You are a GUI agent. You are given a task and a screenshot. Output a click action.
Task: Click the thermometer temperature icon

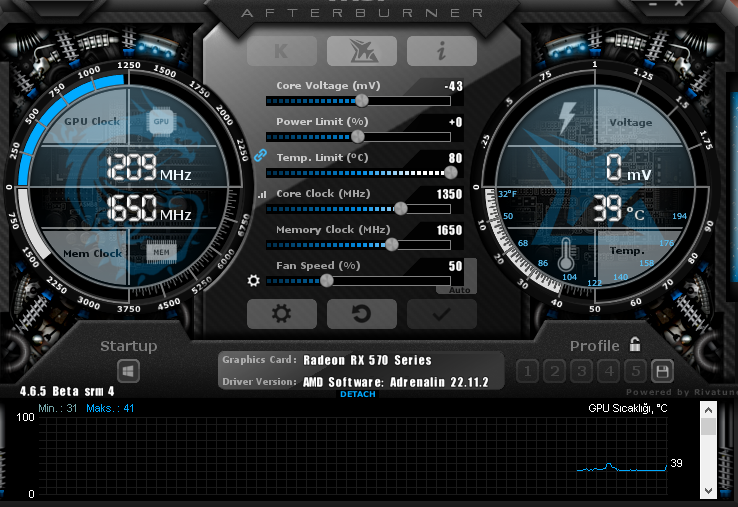566,254
